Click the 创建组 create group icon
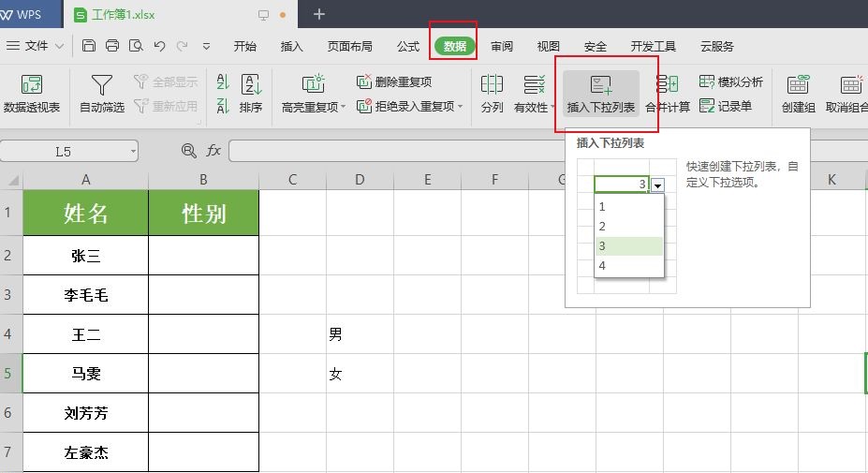 [x=798, y=85]
